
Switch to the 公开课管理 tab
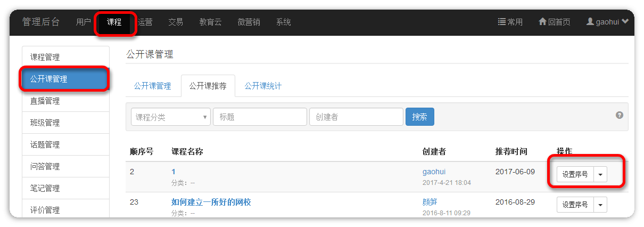[152, 86]
